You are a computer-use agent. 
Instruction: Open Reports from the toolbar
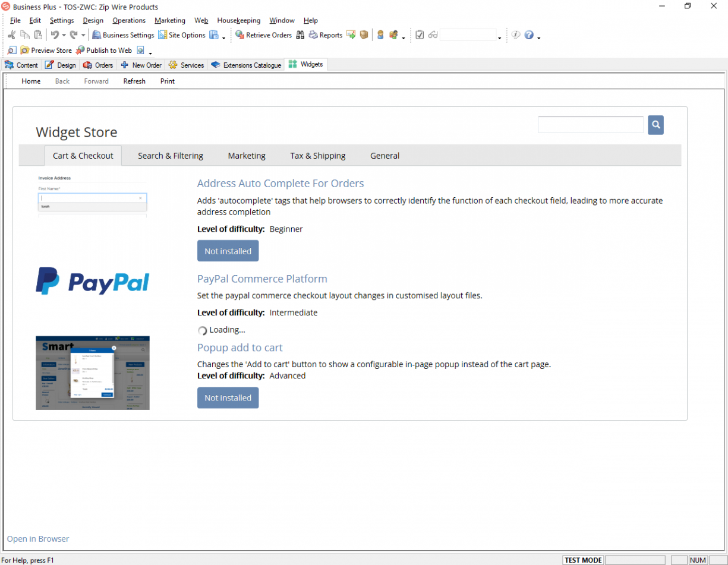click(314, 35)
